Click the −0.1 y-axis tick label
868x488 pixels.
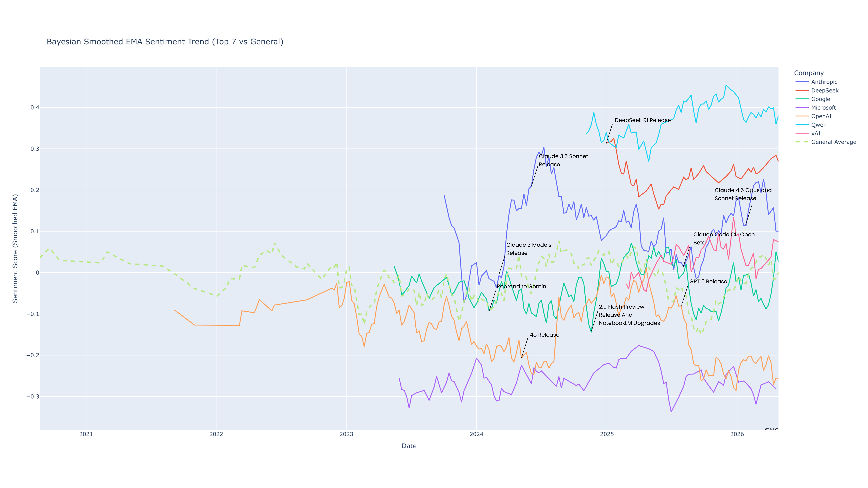coord(33,314)
